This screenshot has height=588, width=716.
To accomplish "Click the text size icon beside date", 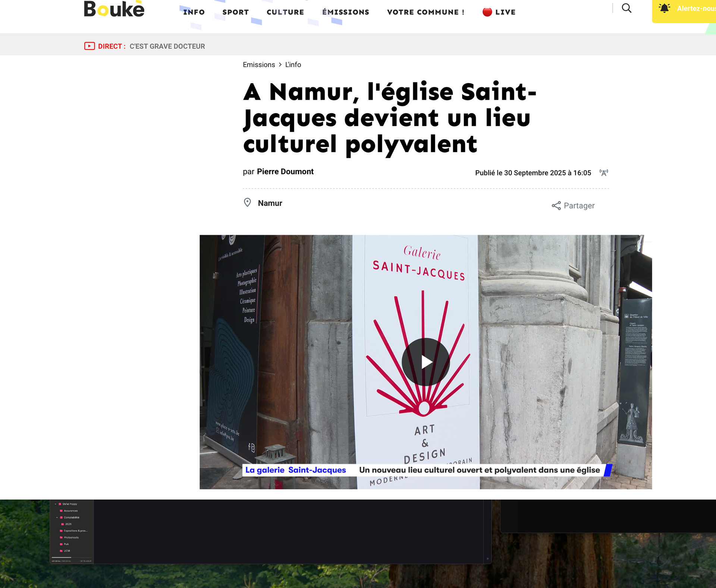I will 604,173.
